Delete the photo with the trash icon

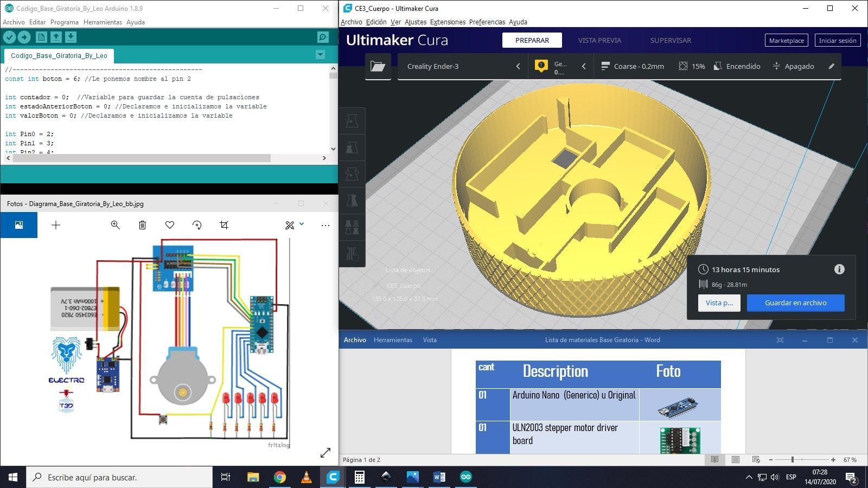pos(142,225)
